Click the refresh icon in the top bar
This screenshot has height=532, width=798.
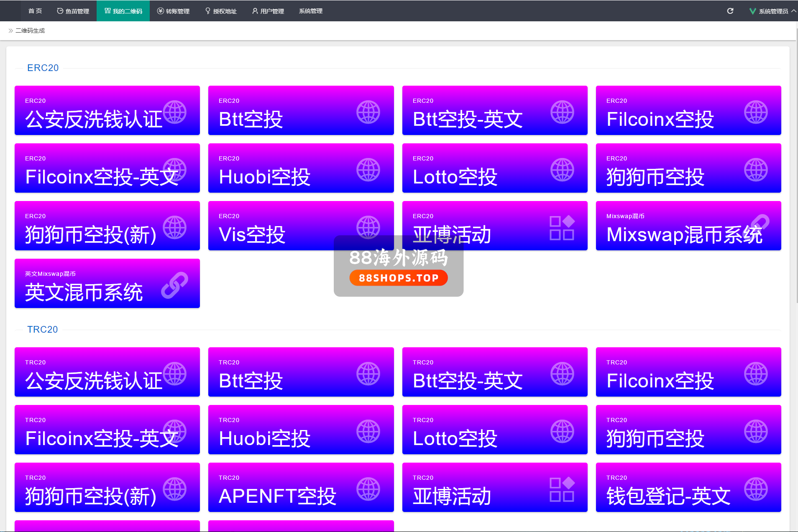(x=730, y=11)
